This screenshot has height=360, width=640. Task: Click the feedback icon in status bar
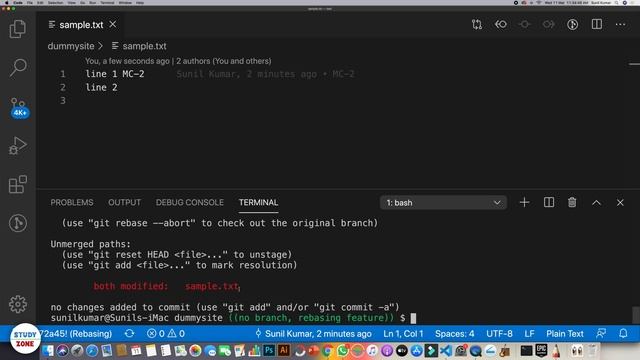[601, 333]
